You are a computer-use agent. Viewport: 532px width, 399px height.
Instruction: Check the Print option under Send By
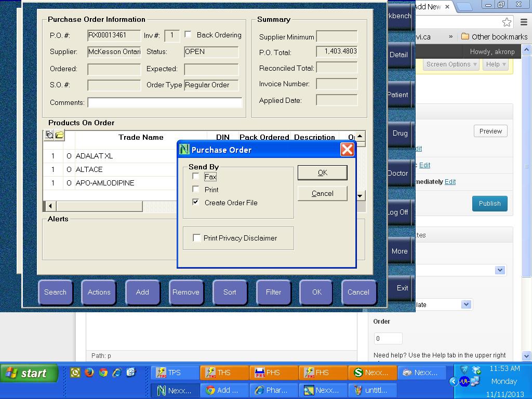pyautogui.click(x=196, y=190)
